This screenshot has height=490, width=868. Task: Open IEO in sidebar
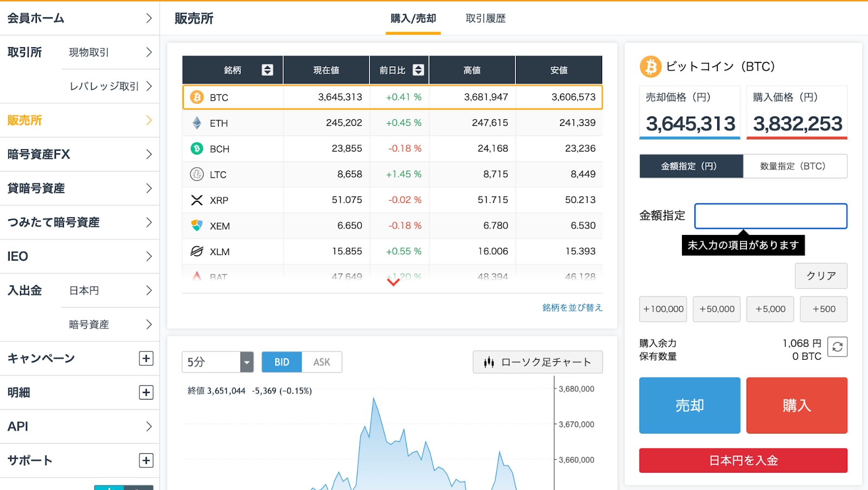[80, 256]
